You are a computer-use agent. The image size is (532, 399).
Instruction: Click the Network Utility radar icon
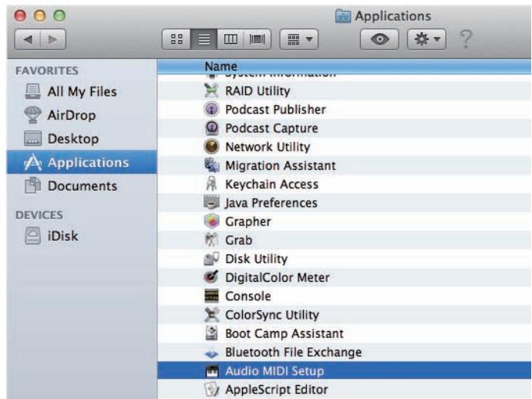click(211, 147)
